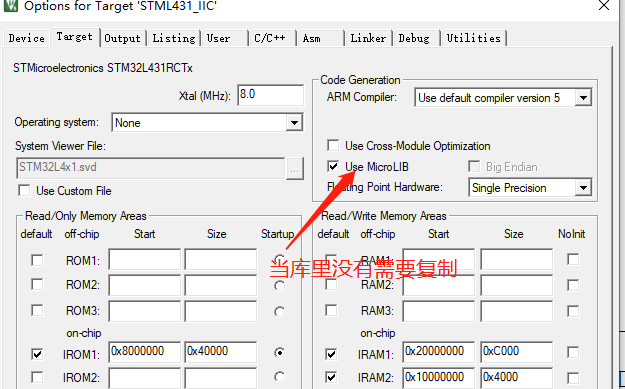Click the RAM2 Start address field
The width and height of the screenshot is (625, 389).
[x=439, y=285]
